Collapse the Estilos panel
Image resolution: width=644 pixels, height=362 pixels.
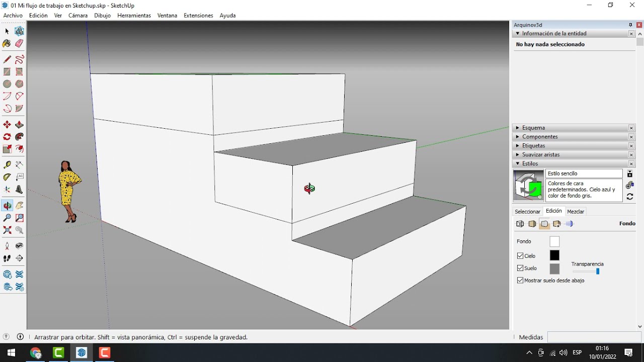[518, 163]
